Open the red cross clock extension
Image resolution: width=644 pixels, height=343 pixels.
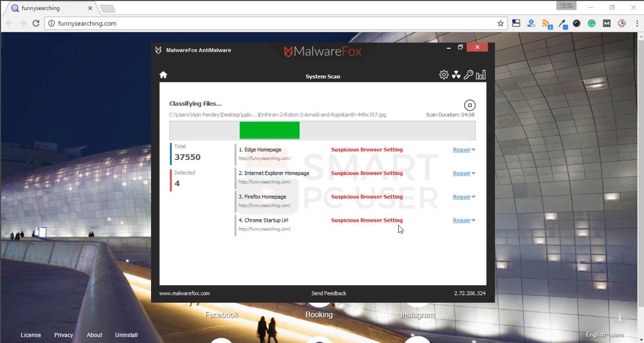point(621,23)
